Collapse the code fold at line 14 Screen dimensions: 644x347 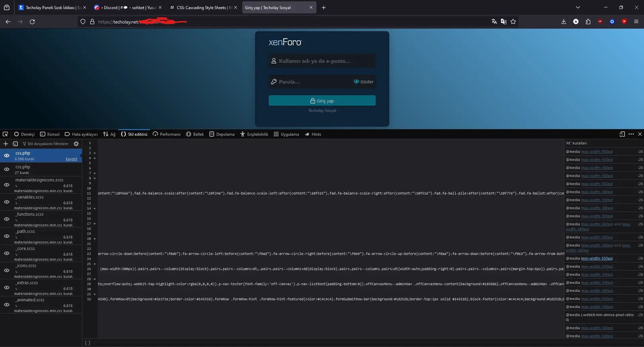tap(95, 209)
